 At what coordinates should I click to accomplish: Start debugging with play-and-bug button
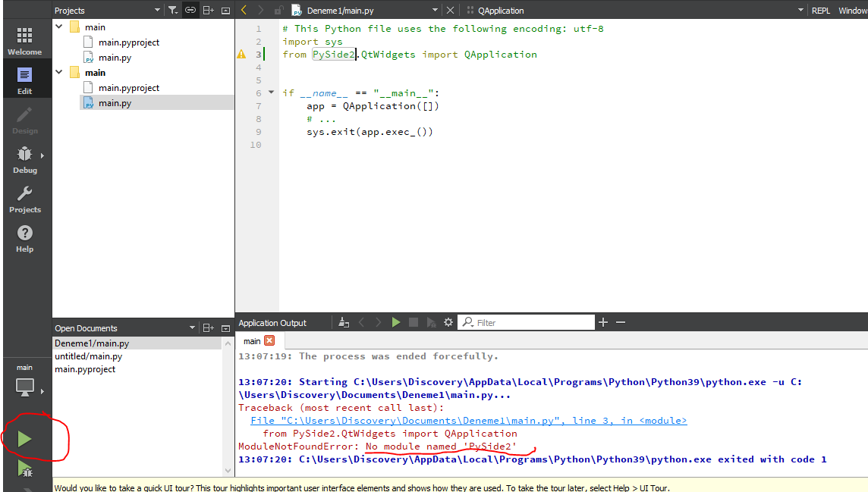[x=25, y=468]
